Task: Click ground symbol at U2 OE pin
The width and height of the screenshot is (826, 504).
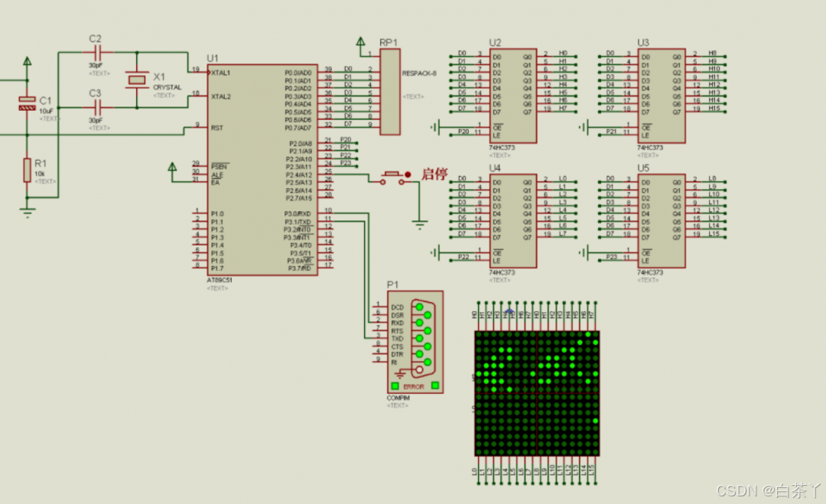Action: [x=434, y=128]
